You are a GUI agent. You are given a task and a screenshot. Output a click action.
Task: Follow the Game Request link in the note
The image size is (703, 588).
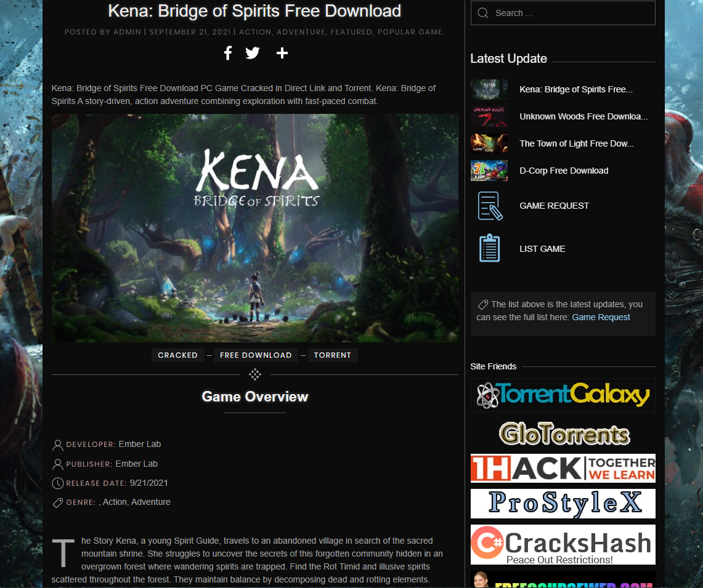click(x=601, y=317)
